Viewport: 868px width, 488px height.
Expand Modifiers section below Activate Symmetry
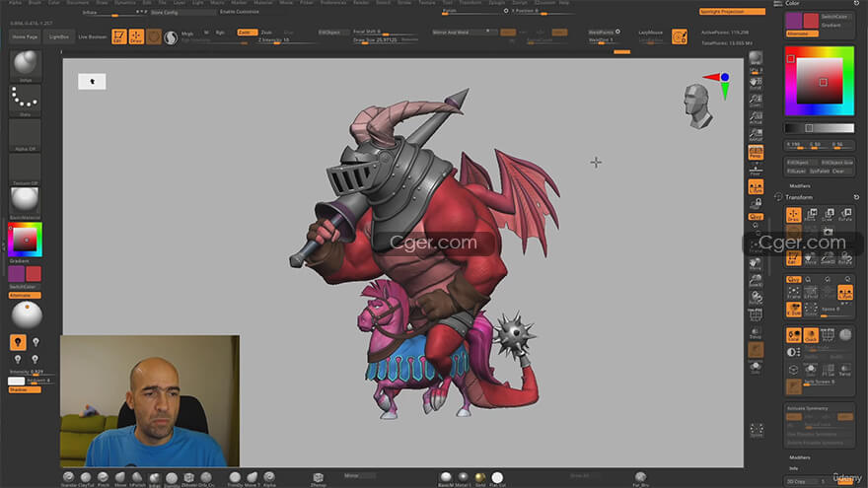click(x=800, y=457)
